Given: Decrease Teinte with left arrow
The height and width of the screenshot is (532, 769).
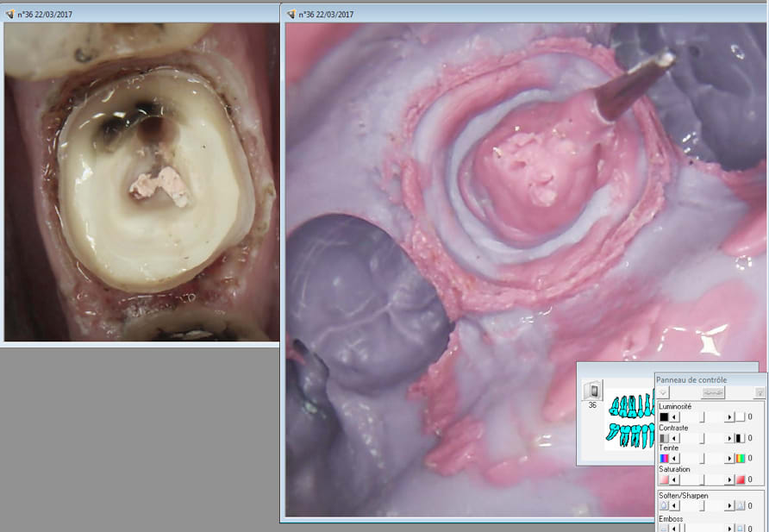Looking at the screenshot, I should 674,458.
